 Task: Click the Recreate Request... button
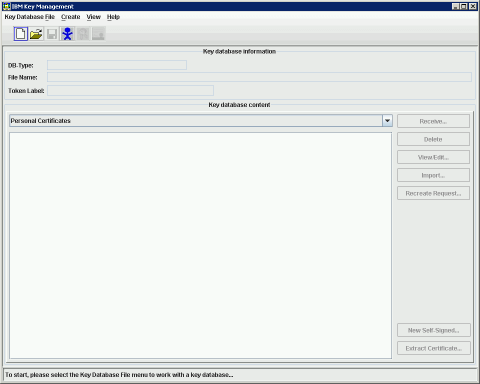[x=433, y=193]
